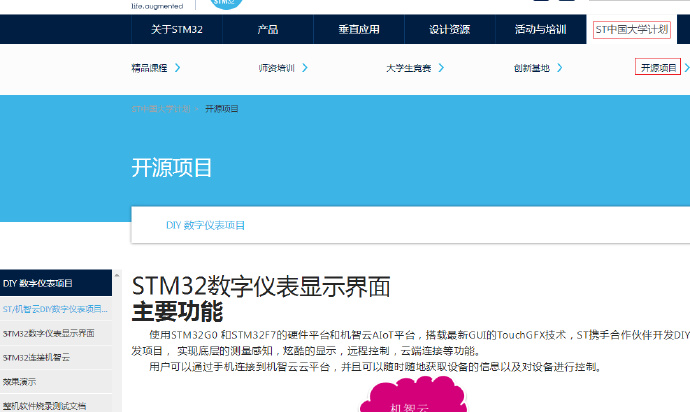Click chevron next to 大学生竞赛
Image resolution: width=690 pixels, height=412 pixels.
[x=441, y=68]
